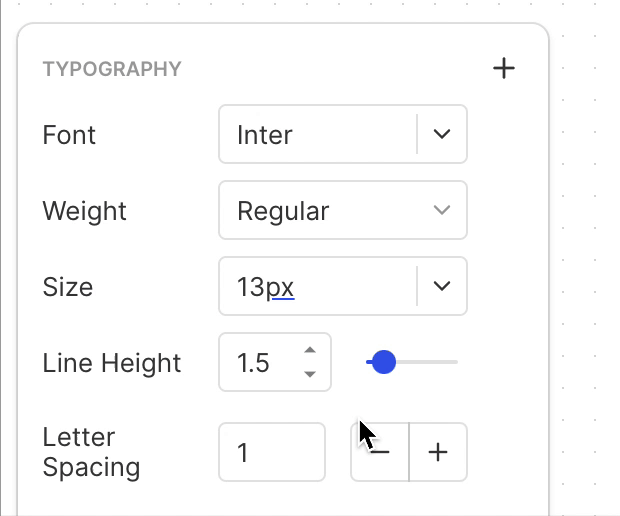Click the plus icon beside TYPOGRAPHY header
Viewport: 620px width, 516px height.
504,69
